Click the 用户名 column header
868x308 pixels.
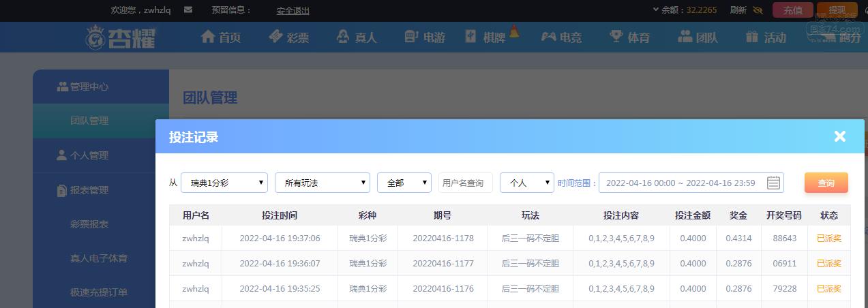point(196,215)
